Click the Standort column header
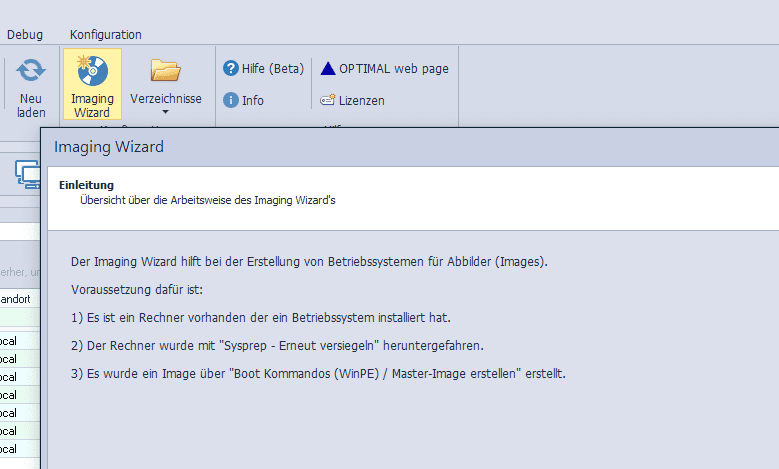The image size is (779, 469). pos(20,299)
